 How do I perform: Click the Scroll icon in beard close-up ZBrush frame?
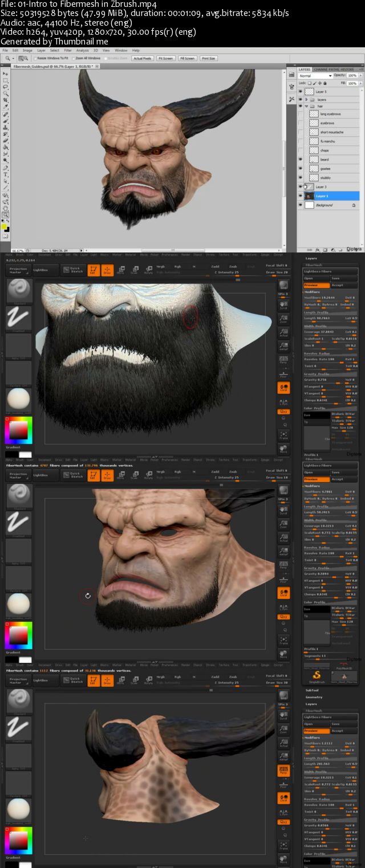tap(283, 305)
